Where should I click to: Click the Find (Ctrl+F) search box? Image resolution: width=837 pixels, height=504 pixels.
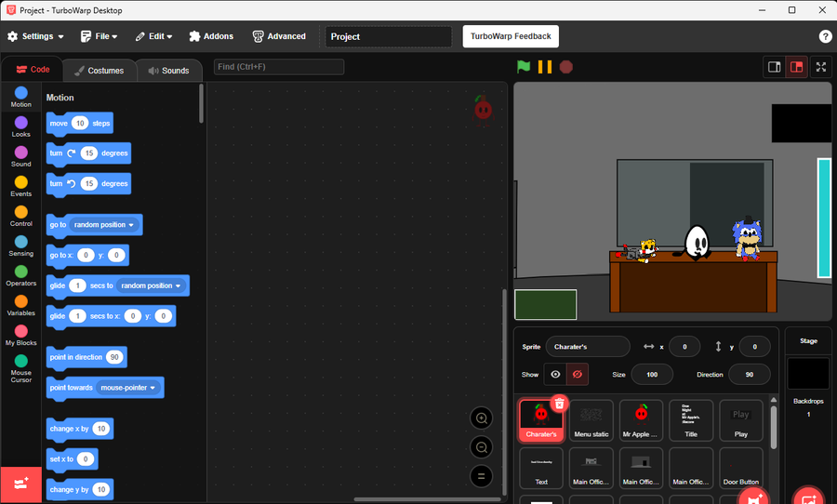pyautogui.click(x=279, y=67)
